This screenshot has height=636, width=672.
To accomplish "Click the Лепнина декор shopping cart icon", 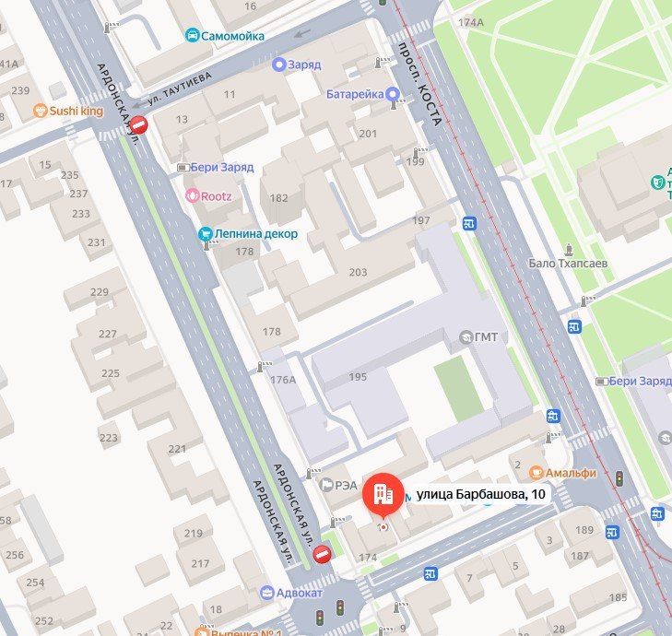I will (206, 234).
